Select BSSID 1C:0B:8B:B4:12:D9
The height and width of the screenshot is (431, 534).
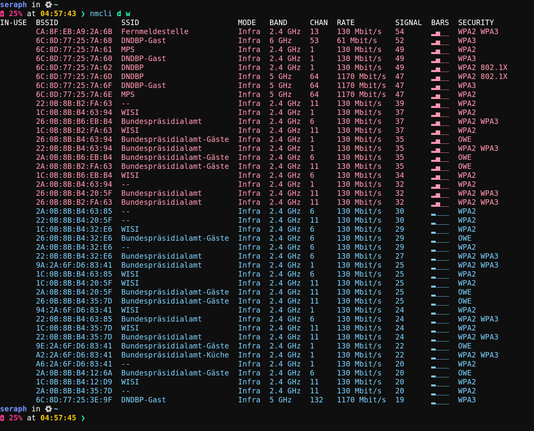(x=74, y=382)
